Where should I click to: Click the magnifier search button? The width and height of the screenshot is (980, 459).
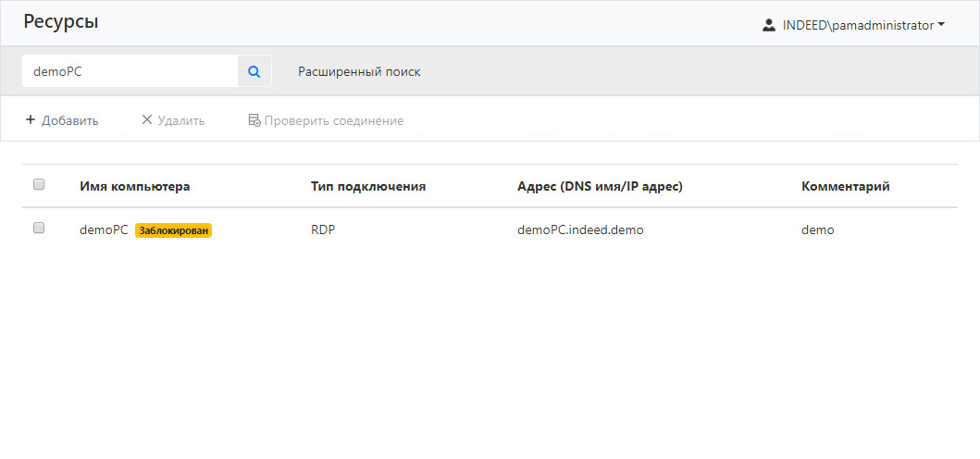254,71
